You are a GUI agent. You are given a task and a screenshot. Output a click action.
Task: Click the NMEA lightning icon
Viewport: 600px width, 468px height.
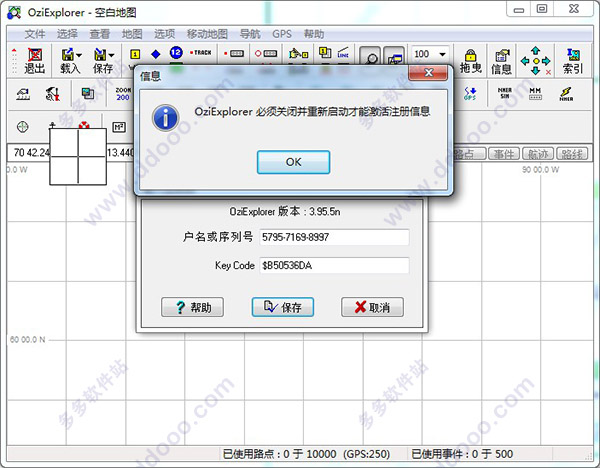point(566,94)
